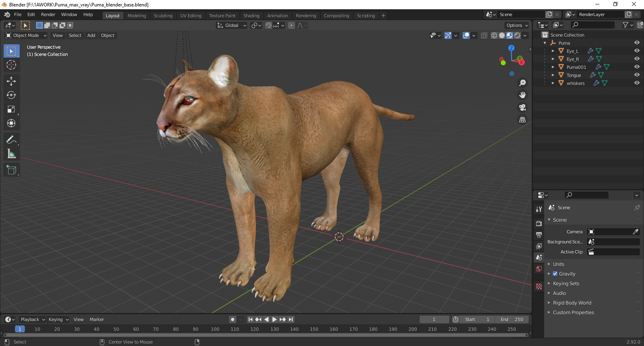Expand the Tongue tree item
The image size is (644, 346).
[553, 75]
